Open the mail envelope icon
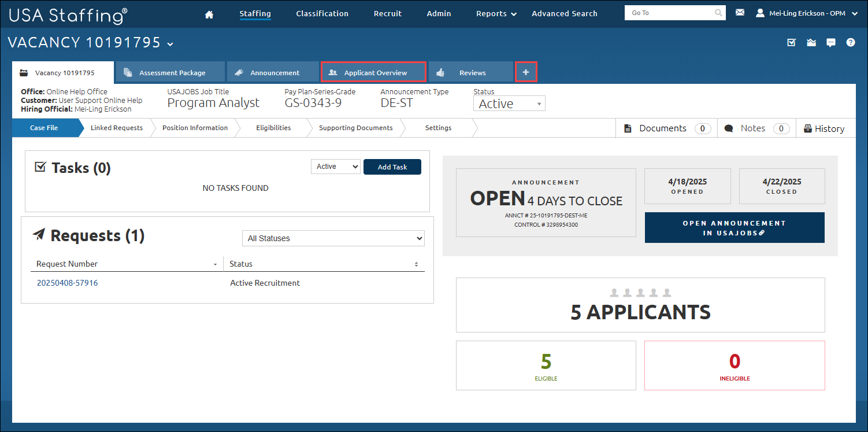 coord(740,12)
